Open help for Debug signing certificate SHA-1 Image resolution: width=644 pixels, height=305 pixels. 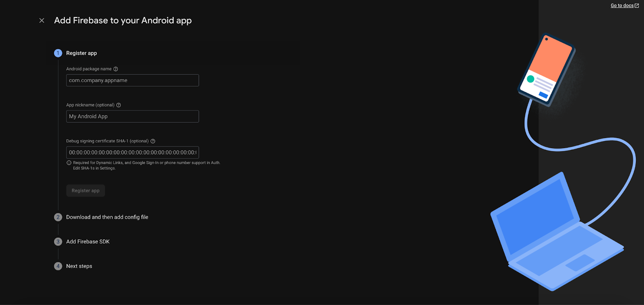click(153, 141)
